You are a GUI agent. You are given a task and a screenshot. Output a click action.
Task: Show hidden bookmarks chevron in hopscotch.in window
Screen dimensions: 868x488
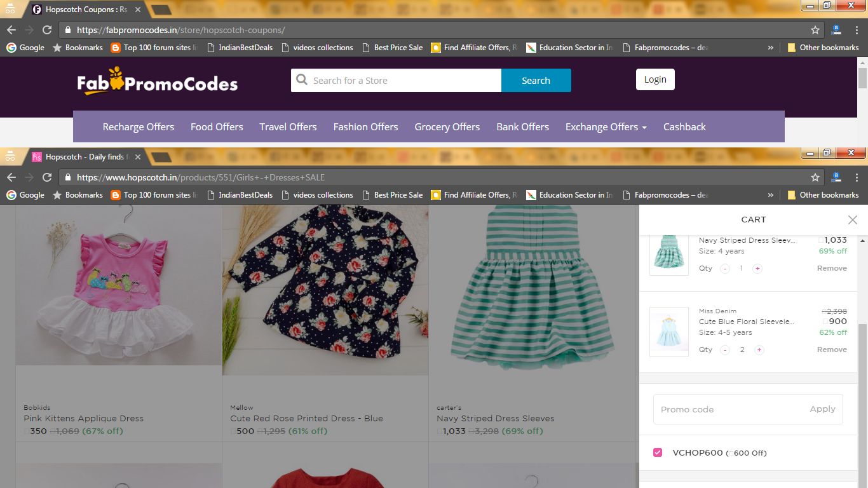(771, 195)
